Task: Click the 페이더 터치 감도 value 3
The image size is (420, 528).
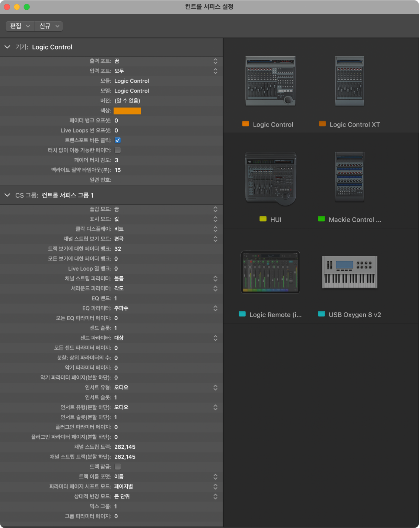Action: [116, 160]
